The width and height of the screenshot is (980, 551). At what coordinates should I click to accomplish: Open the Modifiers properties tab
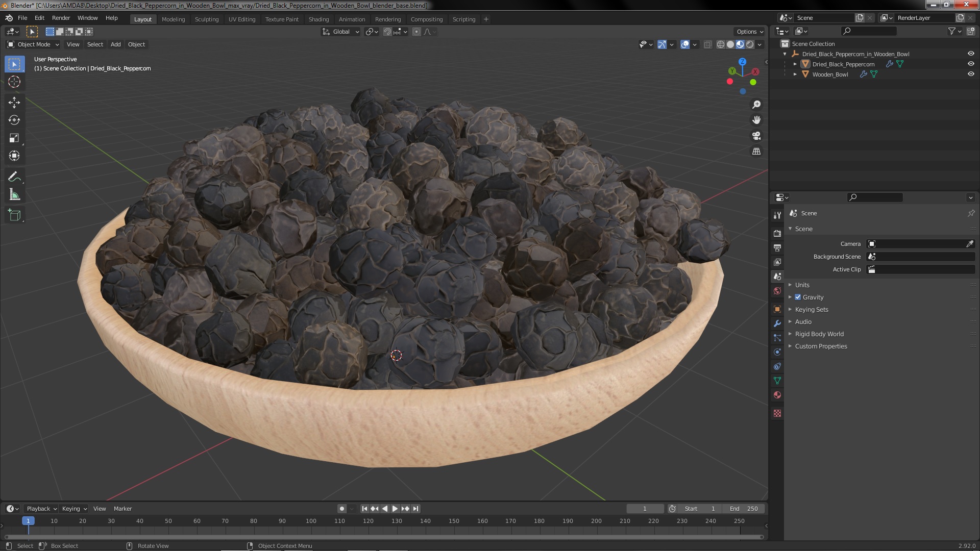coord(777,323)
